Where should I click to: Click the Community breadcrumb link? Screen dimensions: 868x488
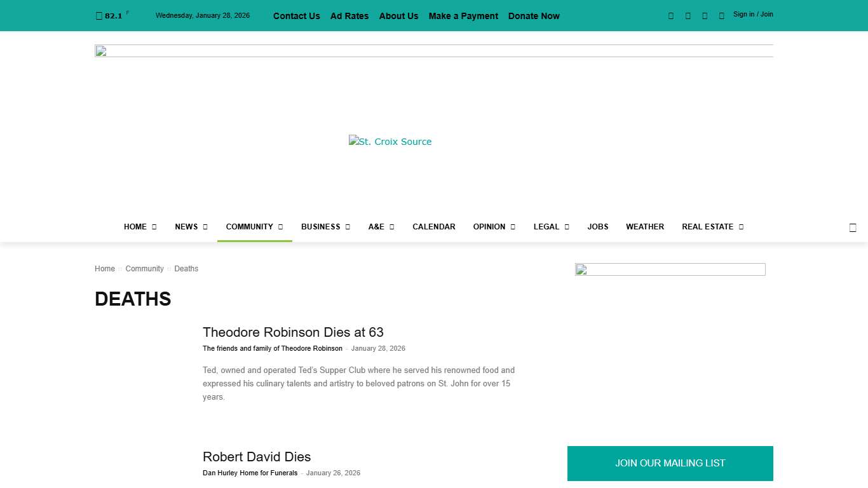coord(144,269)
